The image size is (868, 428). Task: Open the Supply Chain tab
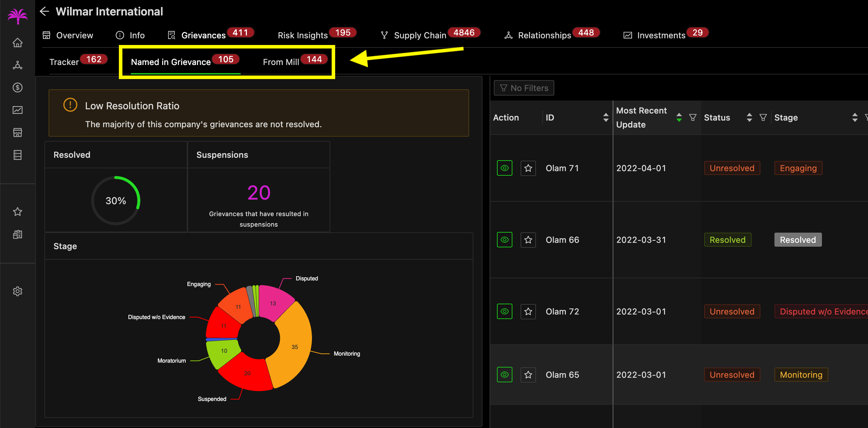[430, 35]
